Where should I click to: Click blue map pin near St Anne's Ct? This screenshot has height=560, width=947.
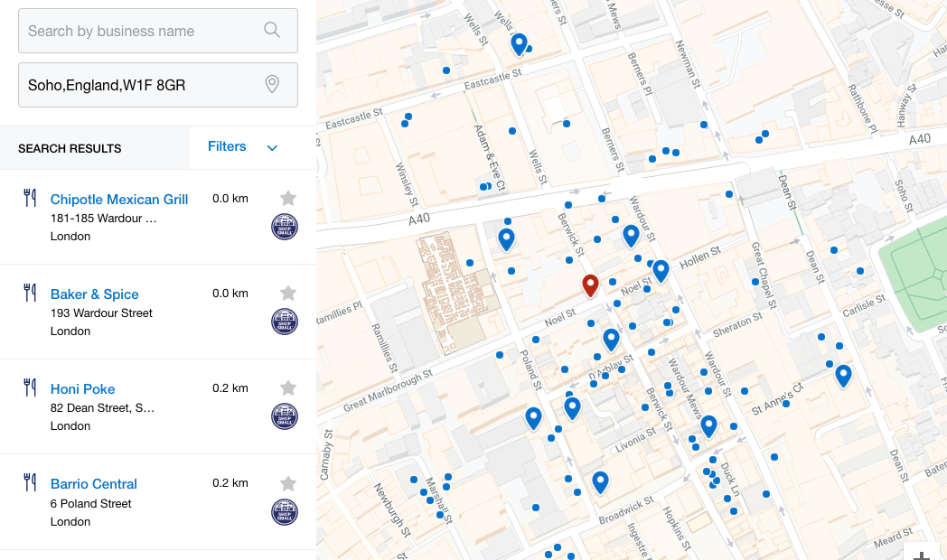[x=843, y=375]
